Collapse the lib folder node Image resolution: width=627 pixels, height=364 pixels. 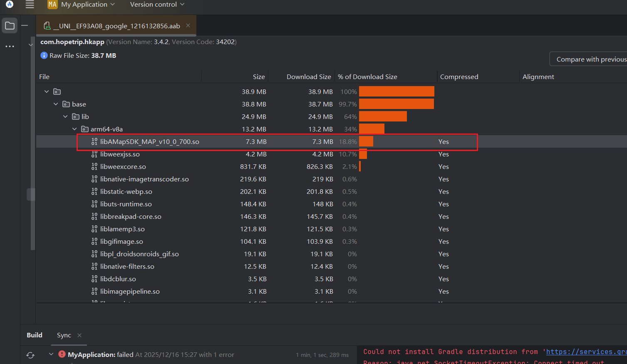pyautogui.click(x=65, y=116)
